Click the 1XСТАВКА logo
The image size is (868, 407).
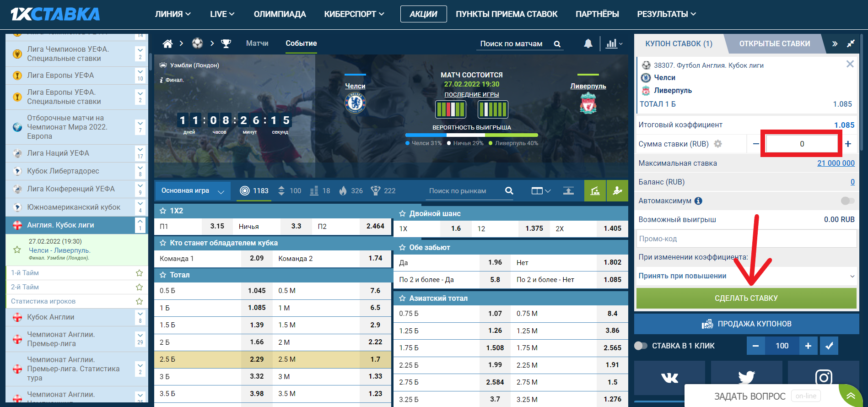pyautogui.click(x=55, y=14)
